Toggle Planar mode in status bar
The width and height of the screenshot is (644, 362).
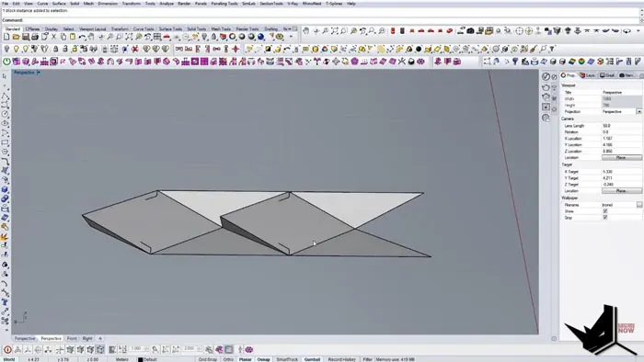click(x=246, y=359)
